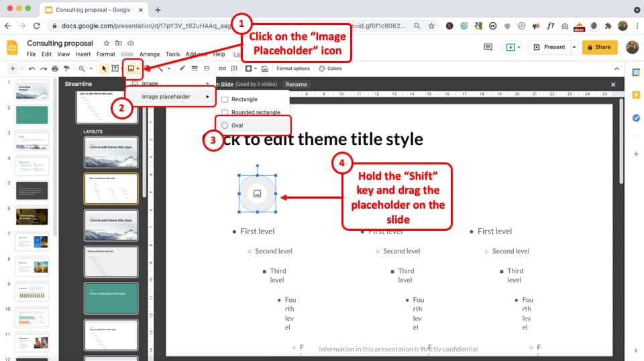Select the paint format tool
The height and width of the screenshot is (361, 644).
66,68
